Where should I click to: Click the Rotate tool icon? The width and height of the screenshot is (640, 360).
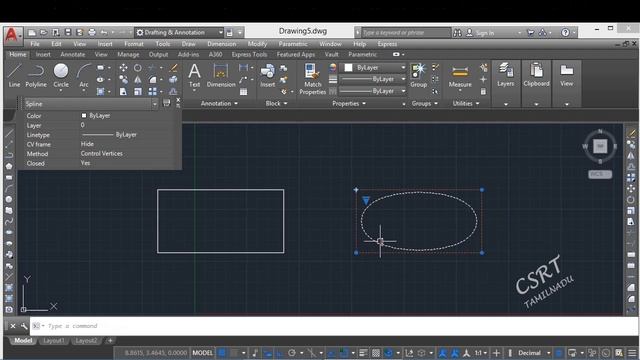138,68
